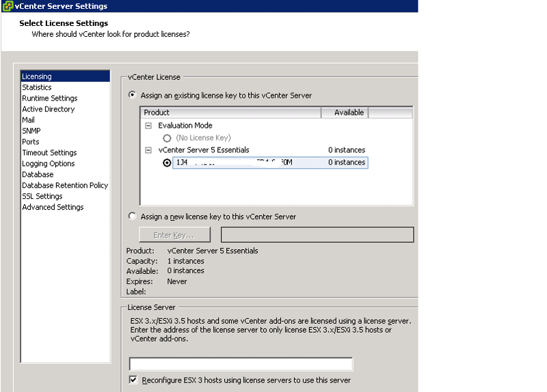
Task: Toggle Reconfigure ESX 3 hosts checkbox
Action: click(133, 380)
